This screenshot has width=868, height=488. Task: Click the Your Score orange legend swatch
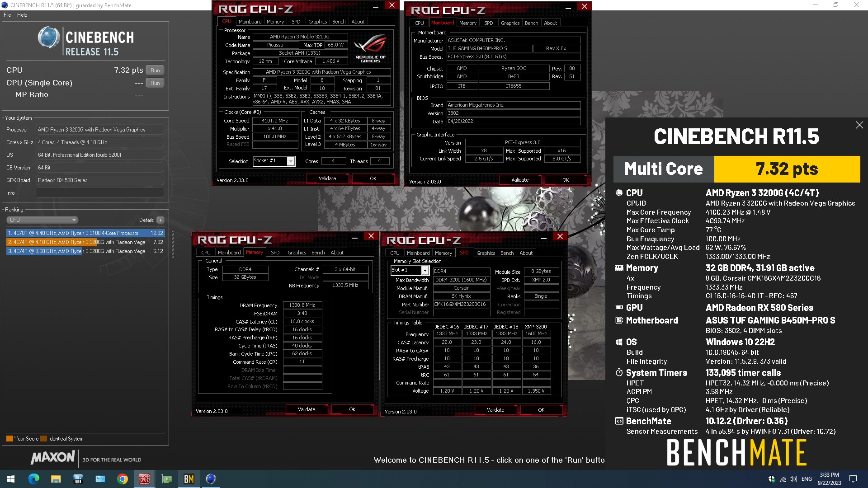(x=9, y=438)
